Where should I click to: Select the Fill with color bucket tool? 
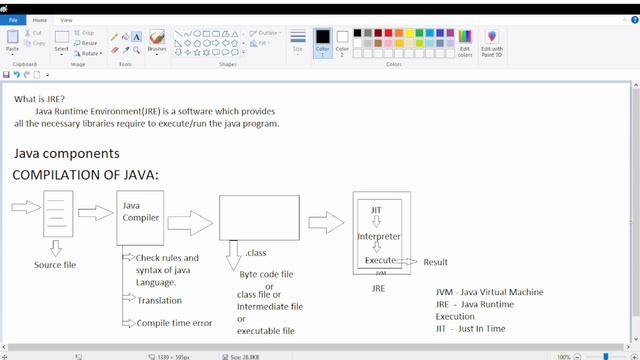(x=125, y=37)
